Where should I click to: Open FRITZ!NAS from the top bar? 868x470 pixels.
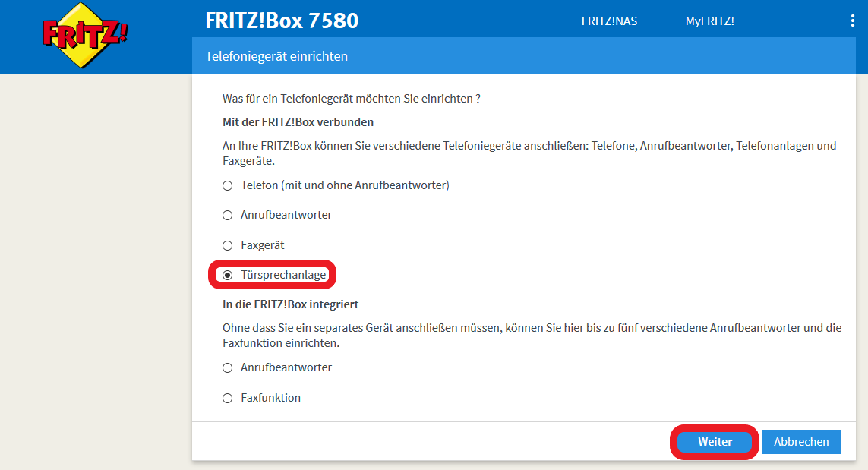[x=609, y=21]
